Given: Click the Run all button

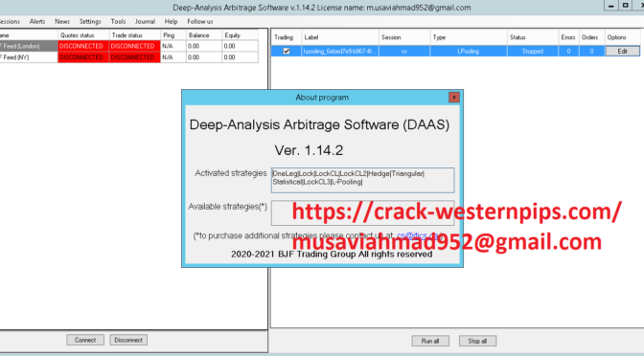Looking at the screenshot, I should click(x=430, y=341).
